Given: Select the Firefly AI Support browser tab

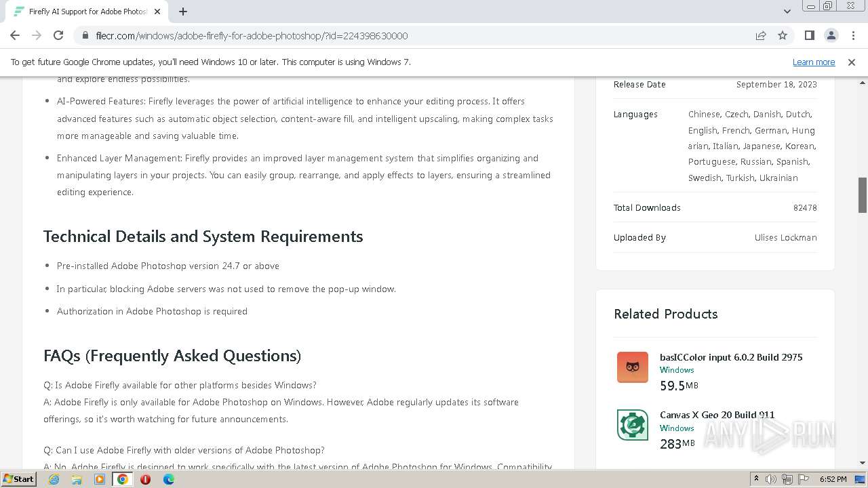Looking at the screenshot, I should pyautogui.click(x=87, y=12).
